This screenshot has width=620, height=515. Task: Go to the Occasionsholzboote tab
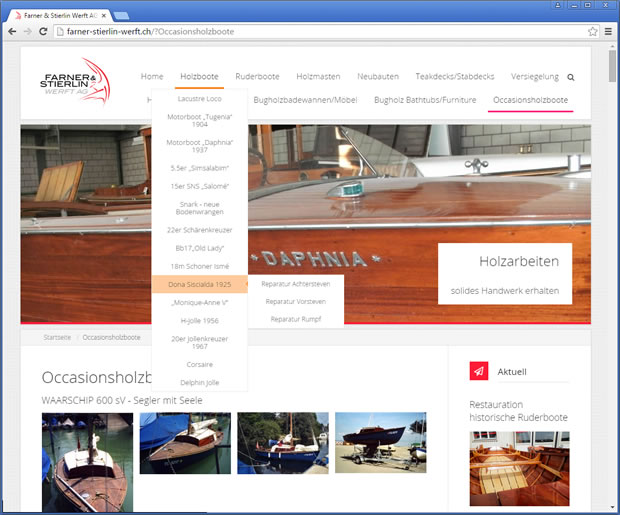click(x=530, y=101)
